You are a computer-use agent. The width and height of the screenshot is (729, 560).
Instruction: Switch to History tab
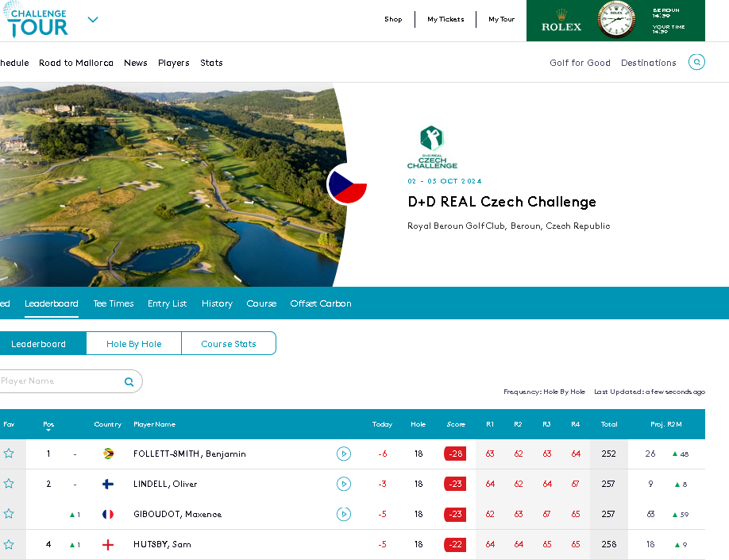pos(217,303)
